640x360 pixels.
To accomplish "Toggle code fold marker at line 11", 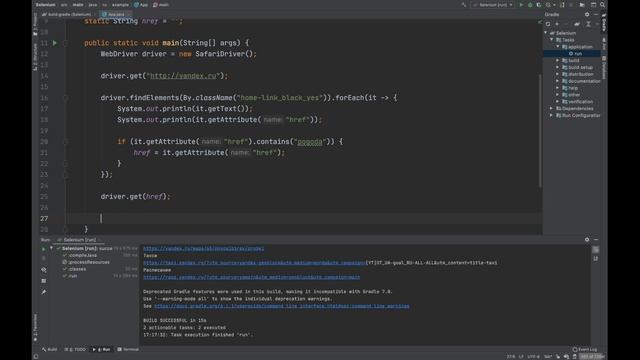I will pyautogui.click(x=65, y=43).
